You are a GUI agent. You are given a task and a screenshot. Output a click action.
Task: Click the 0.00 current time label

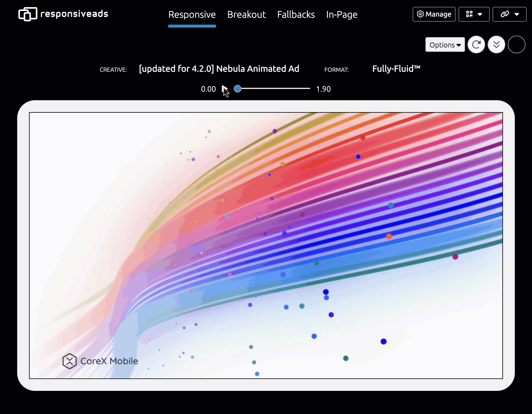click(208, 89)
